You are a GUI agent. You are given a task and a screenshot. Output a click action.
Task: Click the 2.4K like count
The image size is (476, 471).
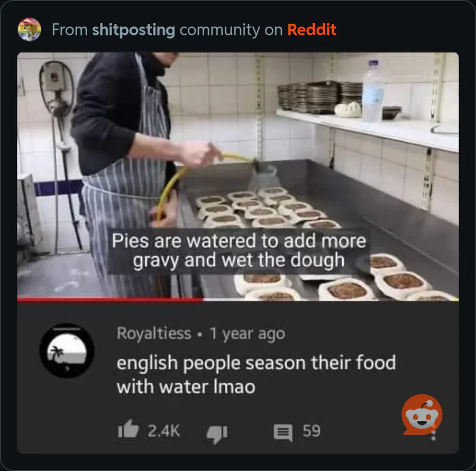click(164, 431)
